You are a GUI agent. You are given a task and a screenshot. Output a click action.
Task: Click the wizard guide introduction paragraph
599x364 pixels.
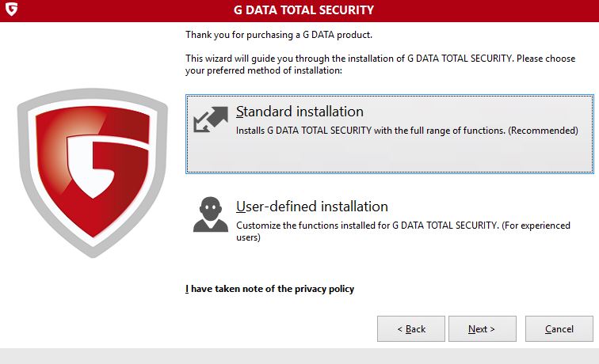380,64
